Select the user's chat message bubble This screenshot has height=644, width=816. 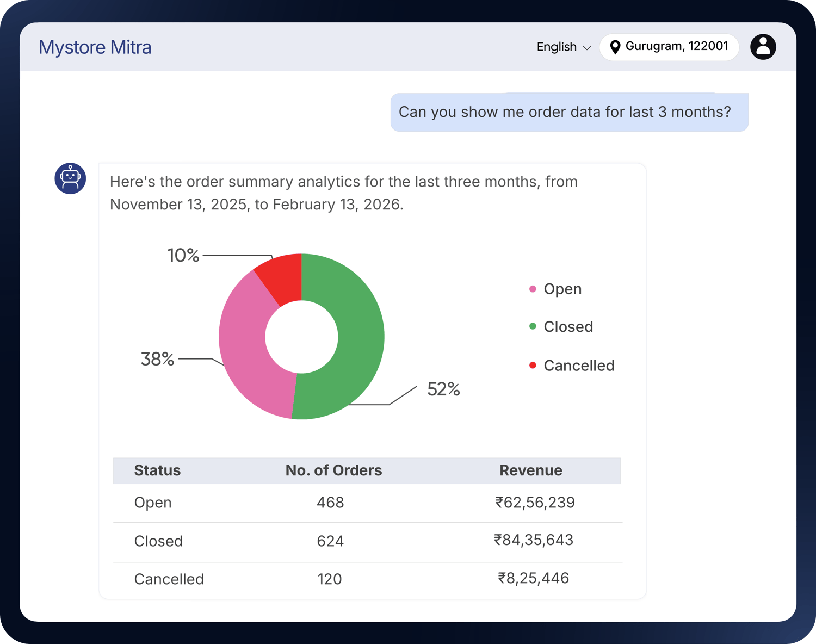(x=569, y=112)
